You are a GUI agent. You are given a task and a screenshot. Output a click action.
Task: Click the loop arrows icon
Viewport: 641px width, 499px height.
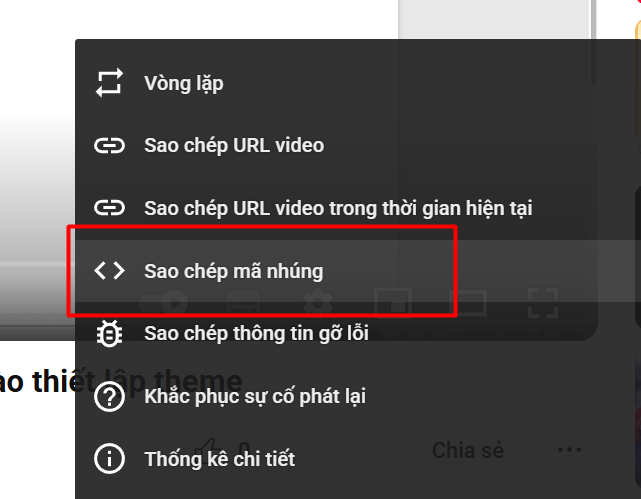pyautogui.click(x=109, y=83)
